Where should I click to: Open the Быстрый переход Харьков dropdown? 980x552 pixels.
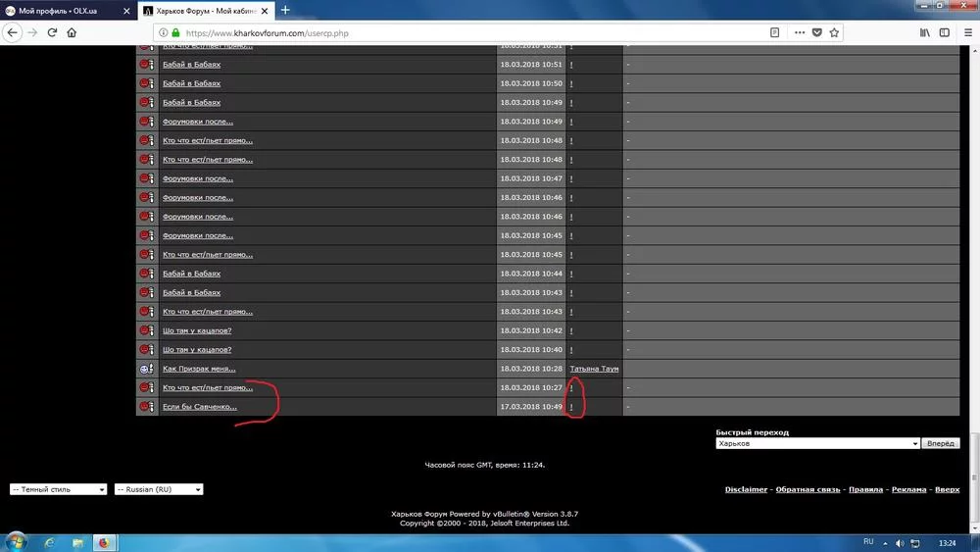pos(817,443)
